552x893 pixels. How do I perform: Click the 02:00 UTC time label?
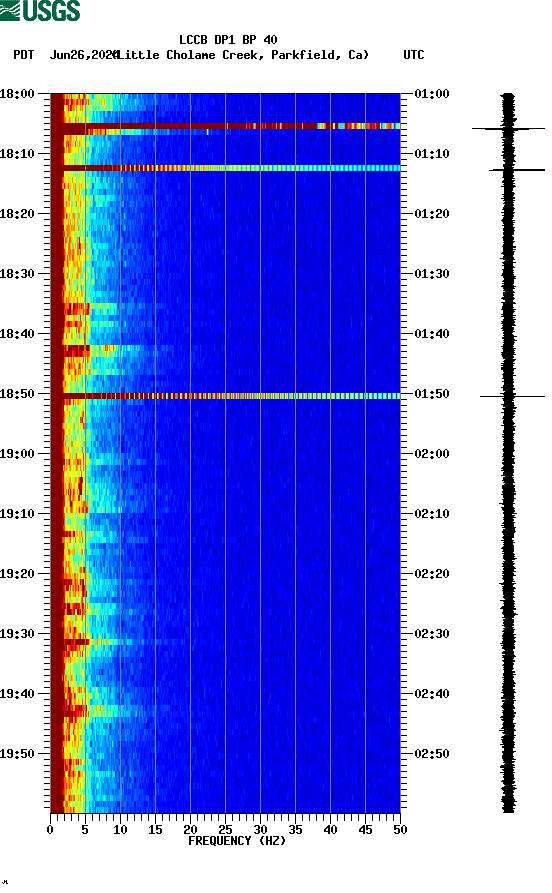tap(432, 454)
